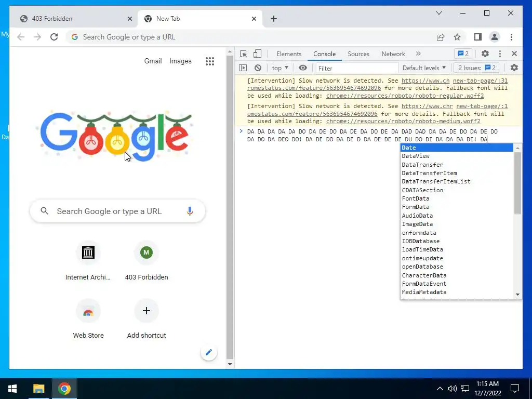This screenshot has height=399, width=532.
Task: Open the Network tab in DevTools
Action: point(393,54)
